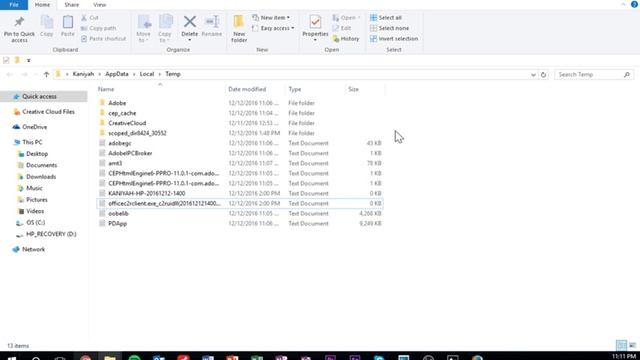Screen dimensions: 640x360
Task: Click Local in the address breadcrumb
Action: 147,74
